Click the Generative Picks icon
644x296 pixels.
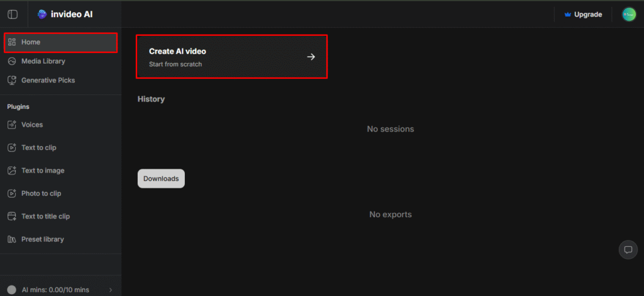(x=11, y=81)
